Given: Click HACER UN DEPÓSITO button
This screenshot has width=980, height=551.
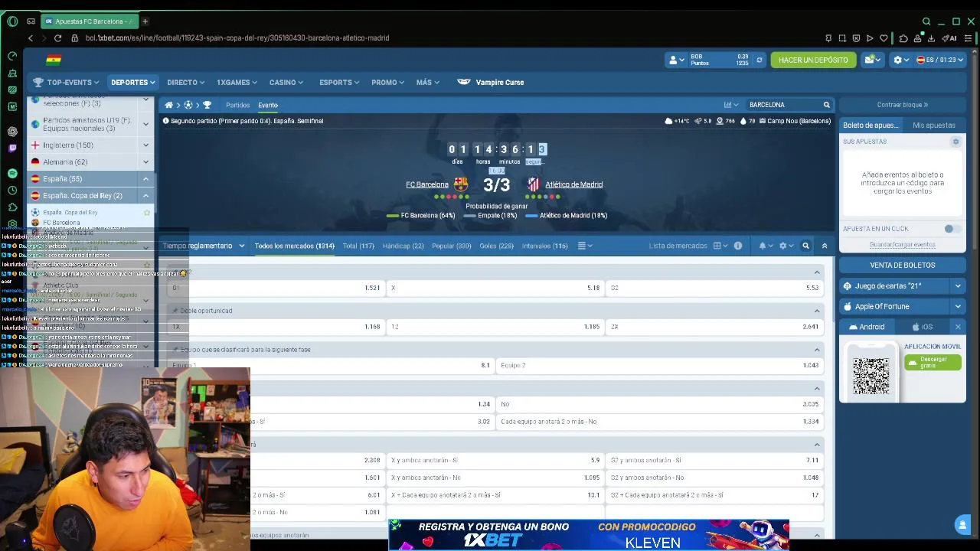Looking at the screenshot, I should click(x=813, y=60).
